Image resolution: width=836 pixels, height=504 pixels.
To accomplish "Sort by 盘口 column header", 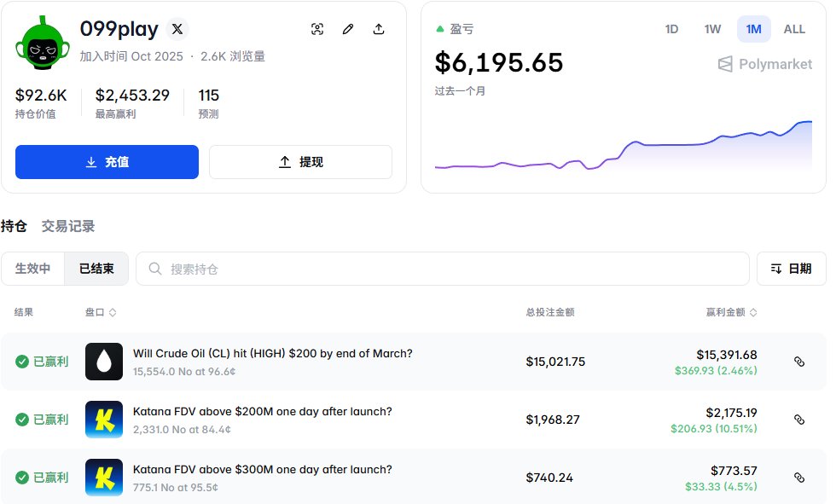I will 101,312.
